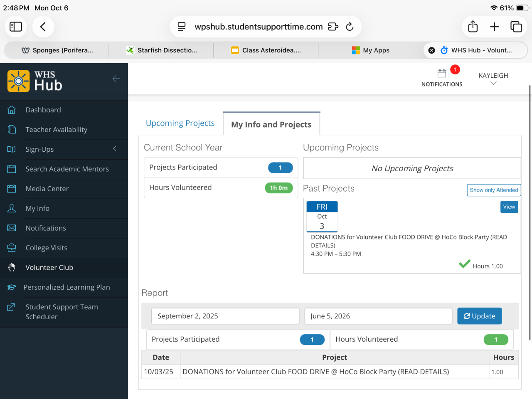Switch to Class Asteroidea browser tab
Image resolution: width=532 pixels, height=399 pixels.
click(x=266, y=50)
